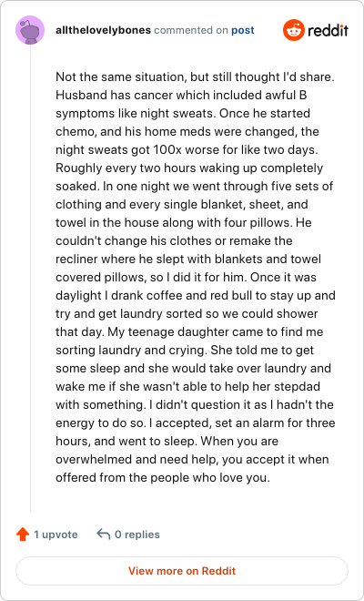Click the "View more on Reddit" button
Screen dimensions: 364x601
click(x=182, y=571)
